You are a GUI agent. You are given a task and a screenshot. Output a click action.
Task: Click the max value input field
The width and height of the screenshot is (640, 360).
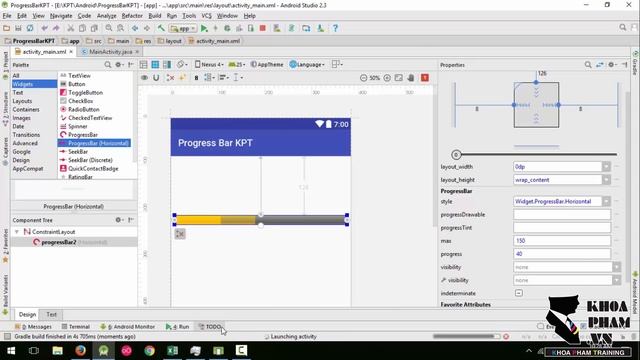[x=562, y=241]
